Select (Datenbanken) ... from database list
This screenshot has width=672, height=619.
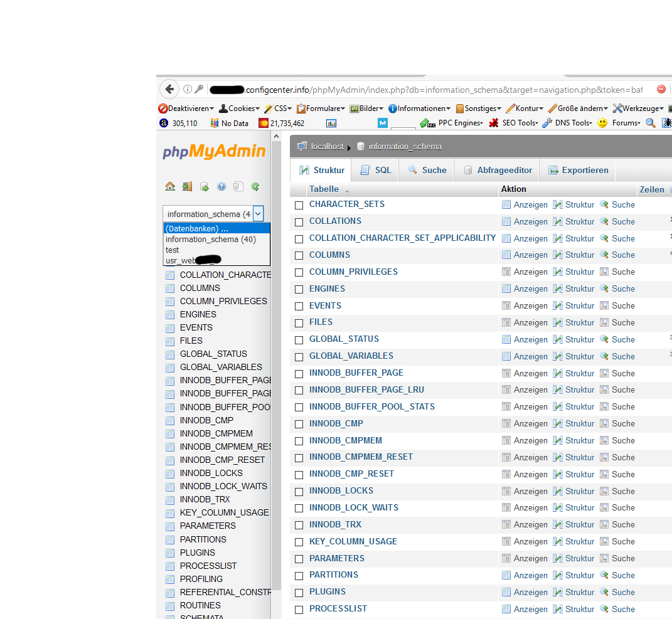tap(217, 228)
